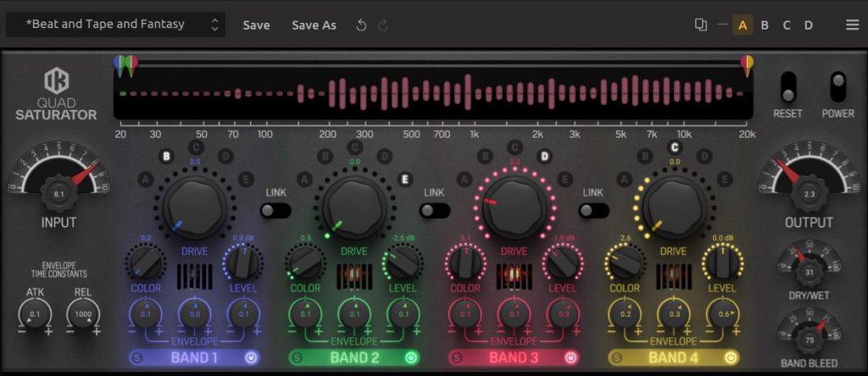Viewport: 868px width, 376px height.
Task: Open the hamburger menu at top right
Action: 852,25
